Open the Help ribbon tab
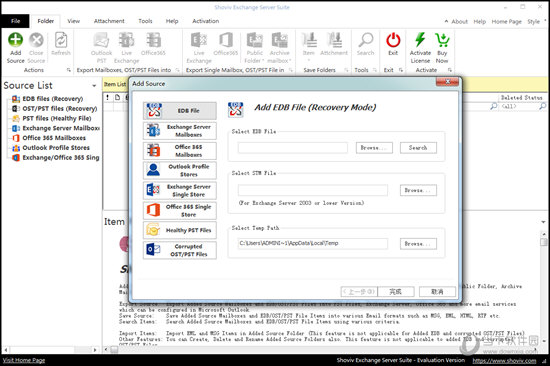This screenshot has height=366, width=550. [172, 21]
